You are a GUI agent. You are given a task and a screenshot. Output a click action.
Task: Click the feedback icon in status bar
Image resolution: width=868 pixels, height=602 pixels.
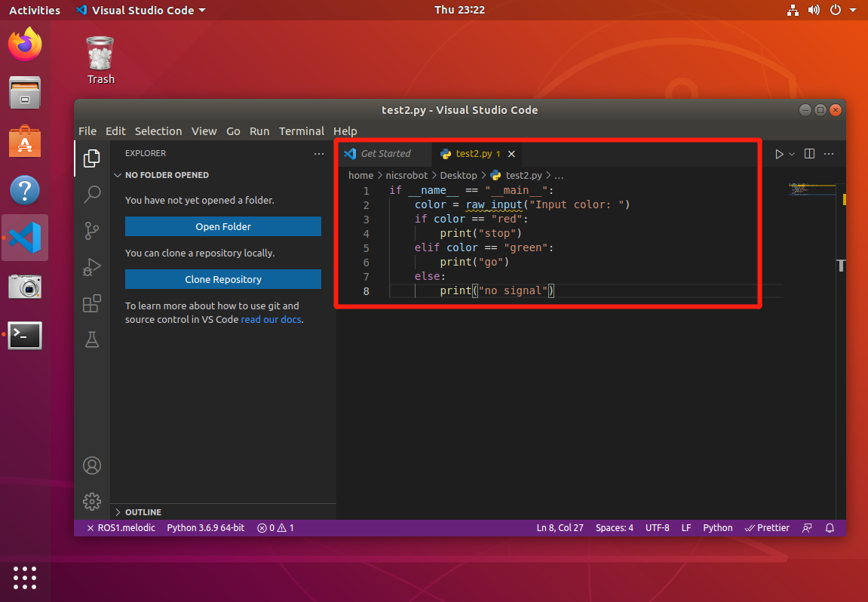(807, 528)
